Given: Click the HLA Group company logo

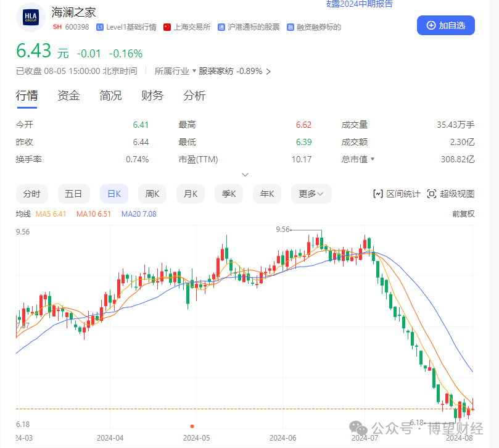Looking at the screenshot, I should coord(31,17).
